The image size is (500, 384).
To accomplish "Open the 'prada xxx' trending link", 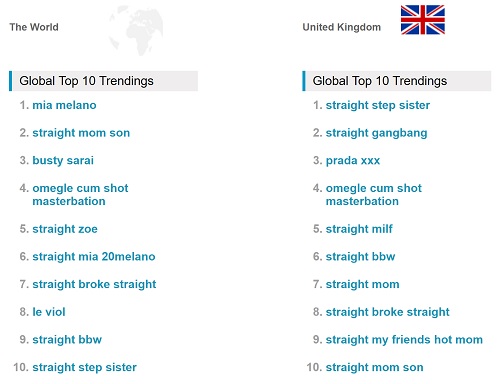I will coord(353,161).
